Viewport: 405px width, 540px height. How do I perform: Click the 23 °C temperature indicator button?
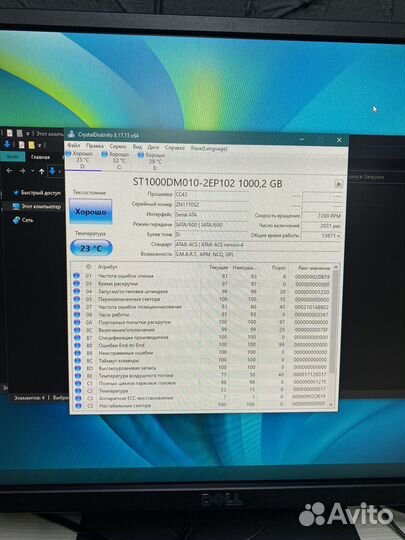(x=91, y=248)
